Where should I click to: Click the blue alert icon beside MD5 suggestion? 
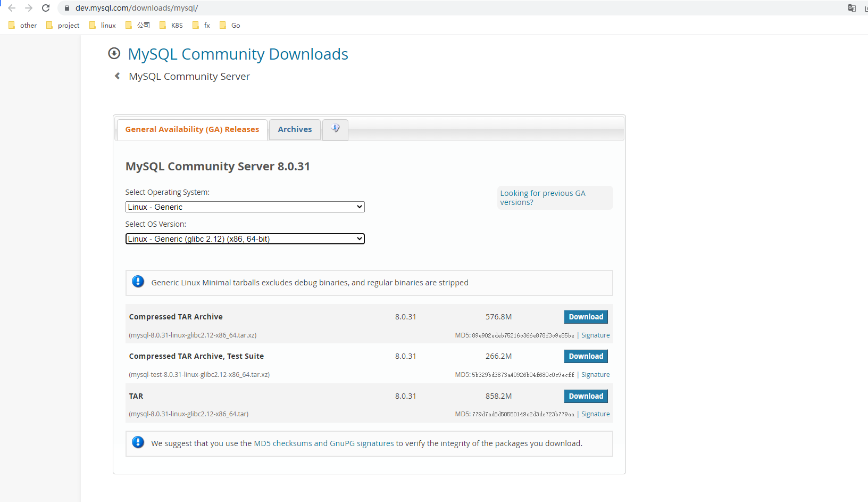pyautogui.click(x=138, y=442)
